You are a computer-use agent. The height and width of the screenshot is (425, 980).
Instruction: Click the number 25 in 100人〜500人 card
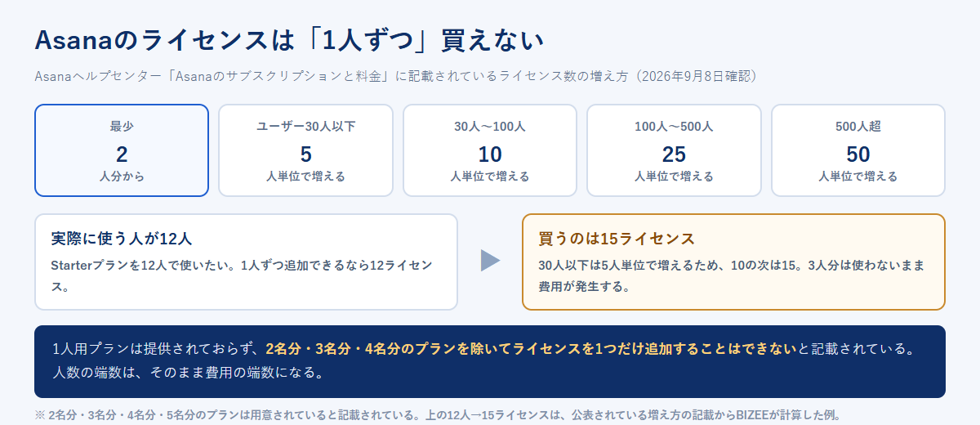[674, 154]
